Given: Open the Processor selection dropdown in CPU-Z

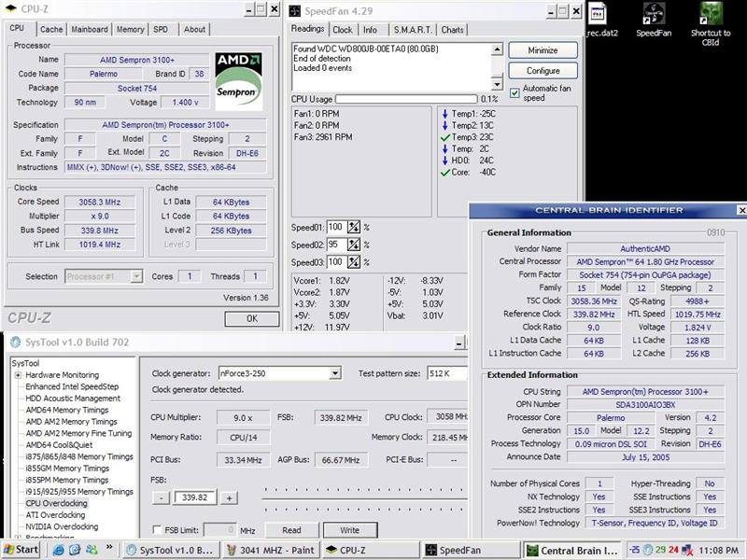Looking at the screenshot, I should click(136, 276).
